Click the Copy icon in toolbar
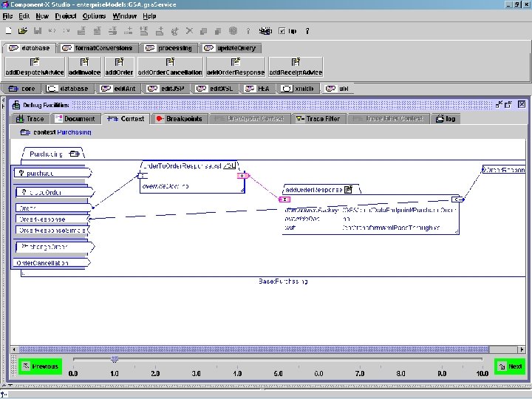 pyautogui.click(x=203, y=31)
